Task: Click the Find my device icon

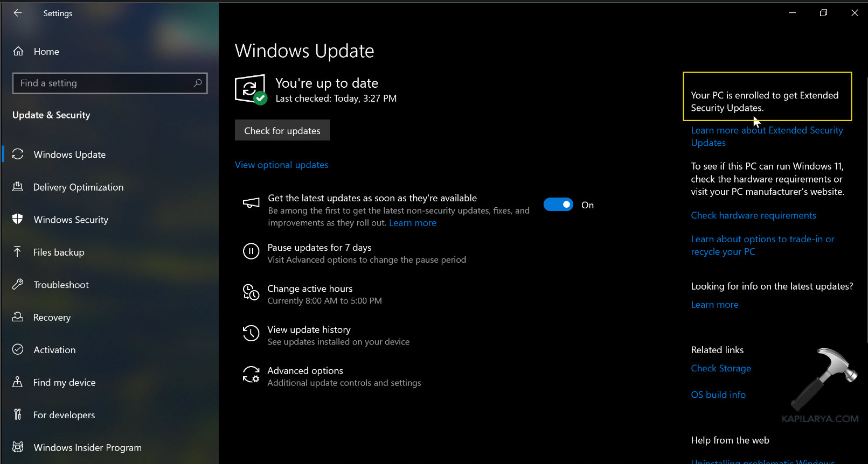Action: [x=18, y=382]
